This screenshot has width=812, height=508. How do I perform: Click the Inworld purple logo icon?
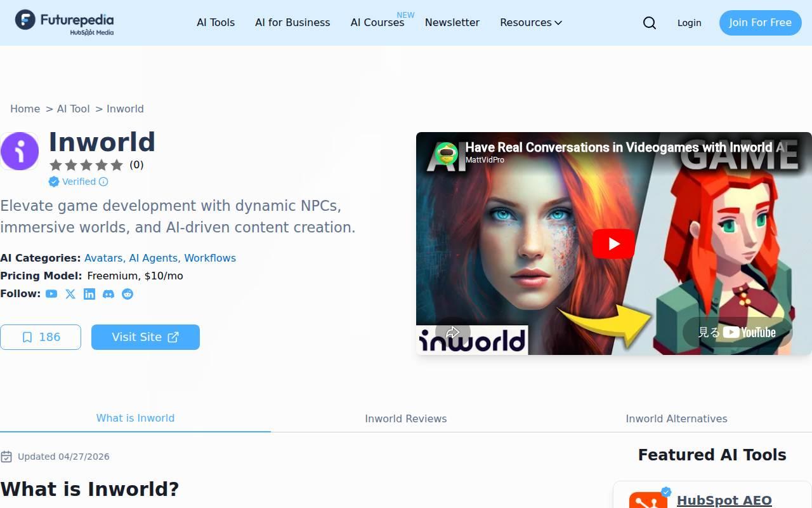click(x=20, y=151)
